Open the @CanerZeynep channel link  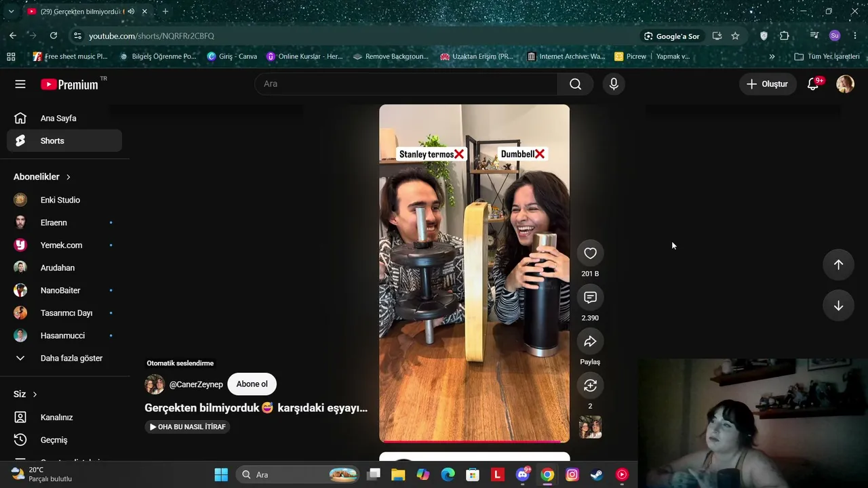pos(196,384)
